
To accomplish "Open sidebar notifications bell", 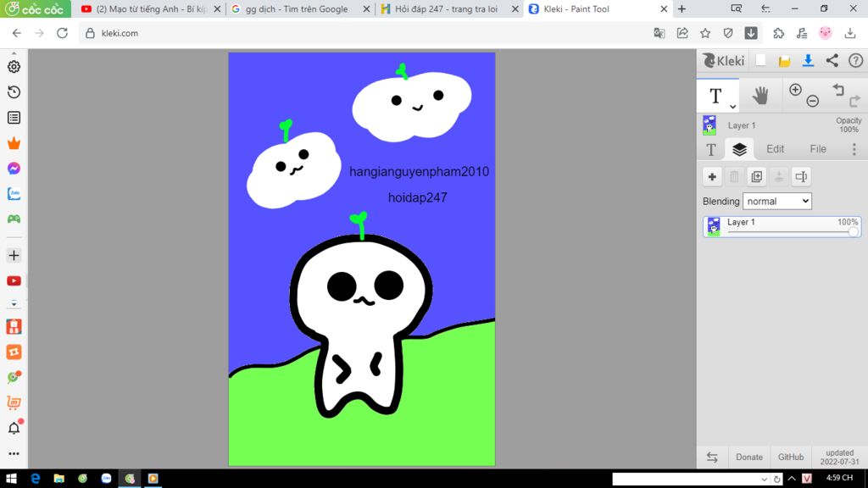I will tap(14, 428).
